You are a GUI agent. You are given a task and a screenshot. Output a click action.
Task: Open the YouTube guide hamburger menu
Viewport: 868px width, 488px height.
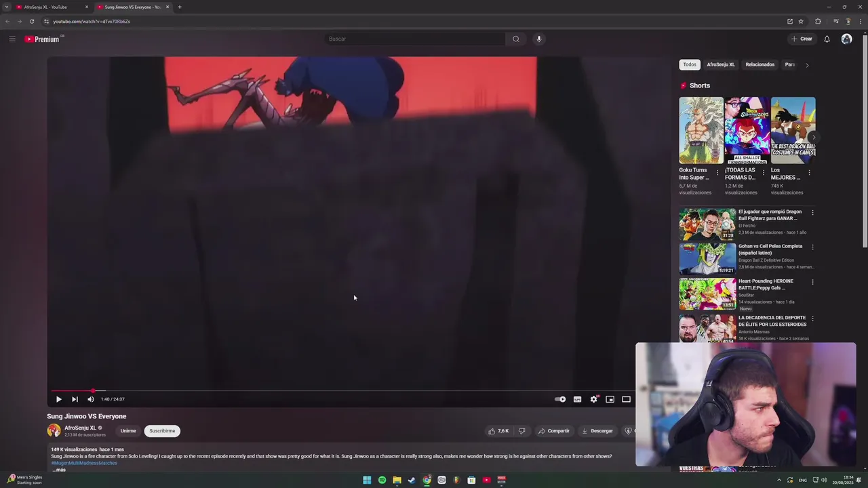pyautogui.click(x=12, y=39)
